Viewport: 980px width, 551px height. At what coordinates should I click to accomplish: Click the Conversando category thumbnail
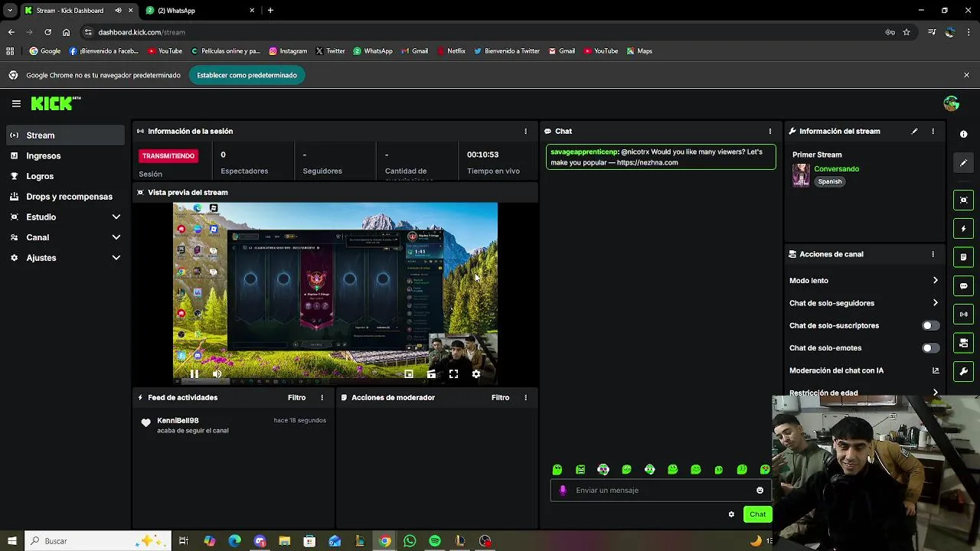point(801,175)
